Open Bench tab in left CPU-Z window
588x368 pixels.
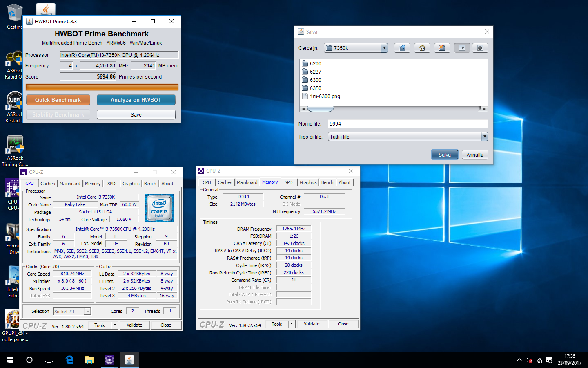pos(150,184)
